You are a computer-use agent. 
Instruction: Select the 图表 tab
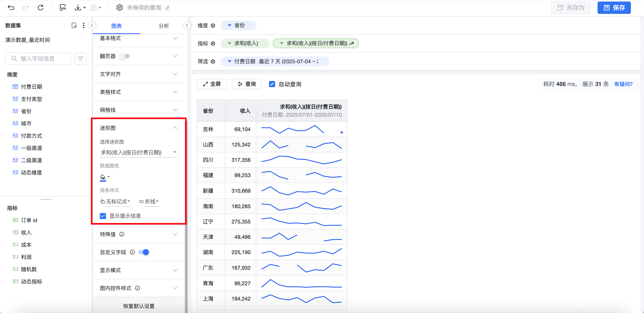click(116, 26)
